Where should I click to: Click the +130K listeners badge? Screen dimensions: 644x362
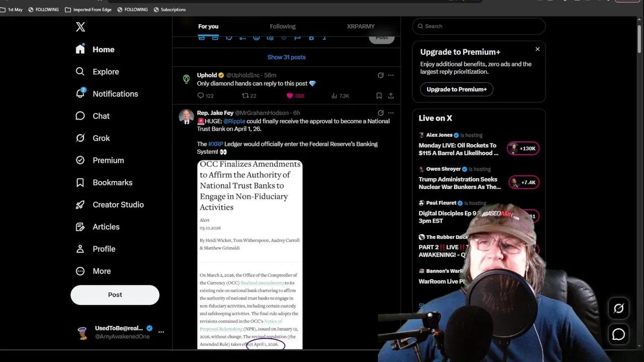523,148
